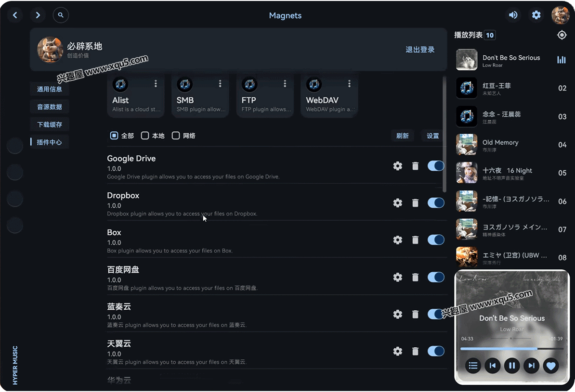Disable the 天翼云 plugin toggle

pyautogui.click(x=436, y=351)
